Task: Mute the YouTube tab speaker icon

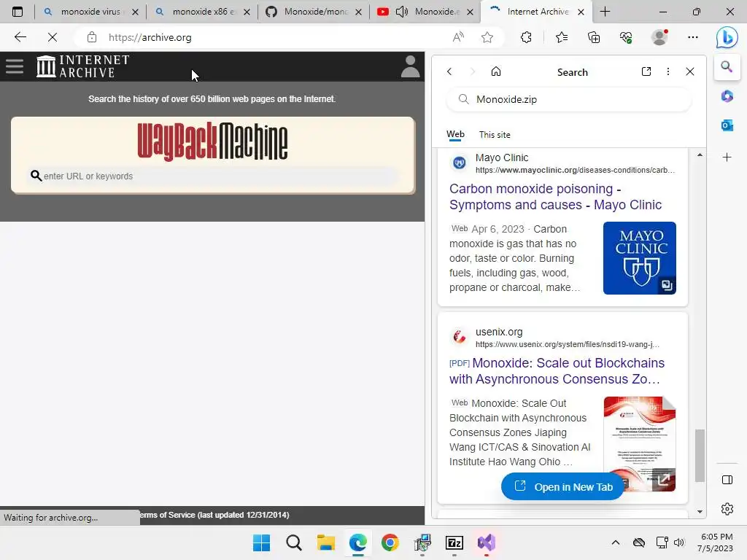Action: tap(402, 12)
